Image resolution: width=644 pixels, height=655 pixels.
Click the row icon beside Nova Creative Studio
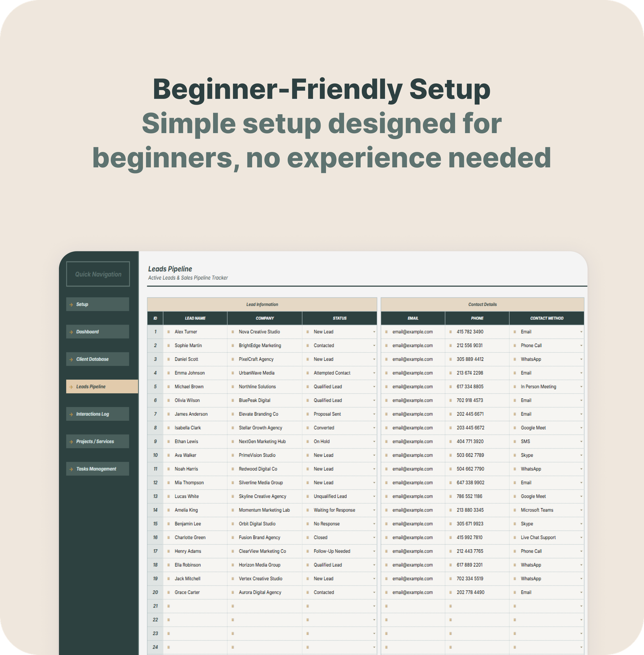coord(233,332)
